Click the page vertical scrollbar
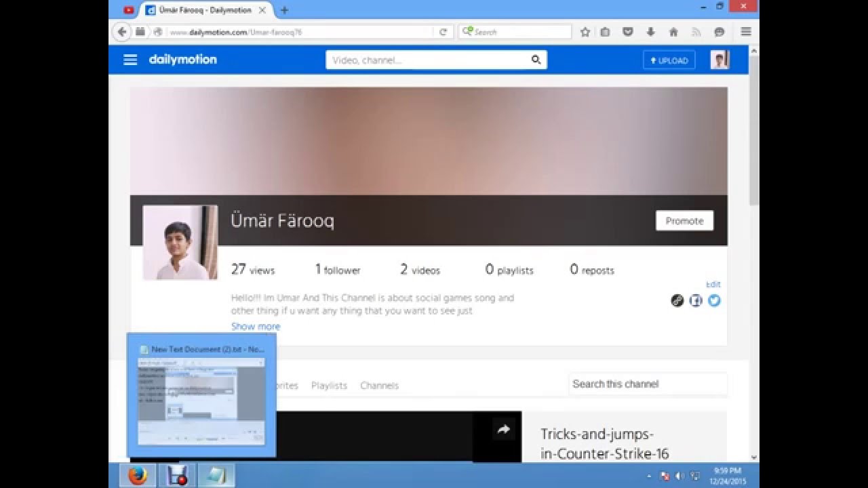 pos(753,129)
